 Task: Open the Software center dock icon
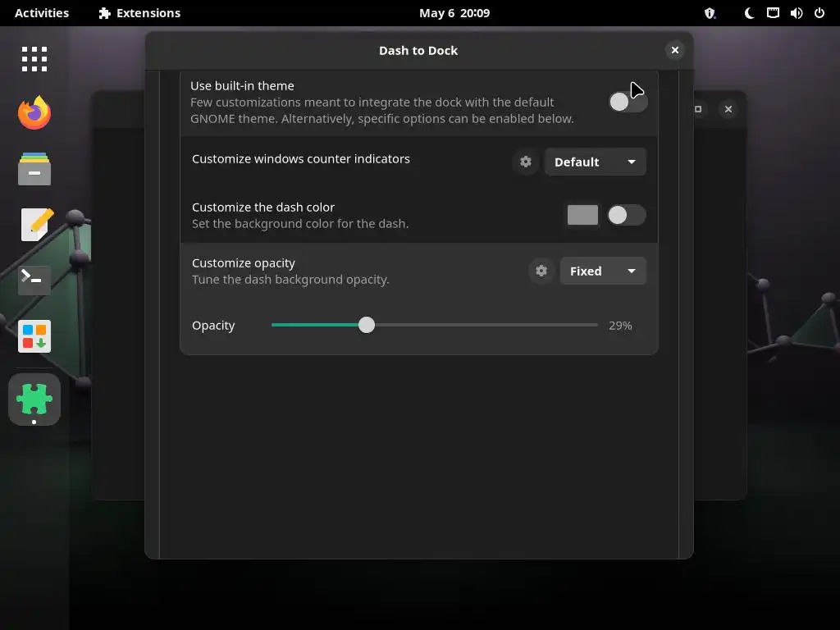[x=34, y=336]
